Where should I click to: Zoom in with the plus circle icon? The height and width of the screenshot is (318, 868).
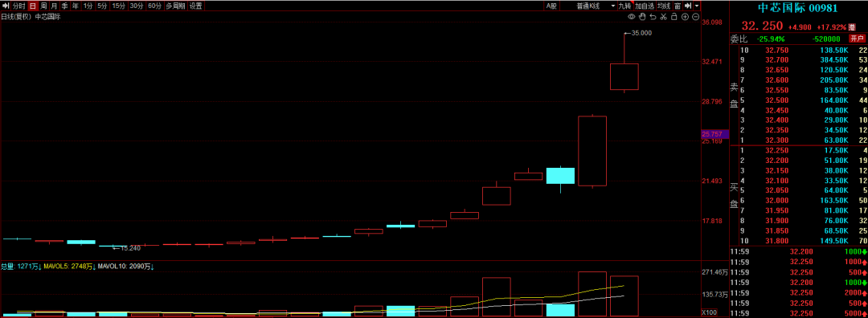coord(685,17)
